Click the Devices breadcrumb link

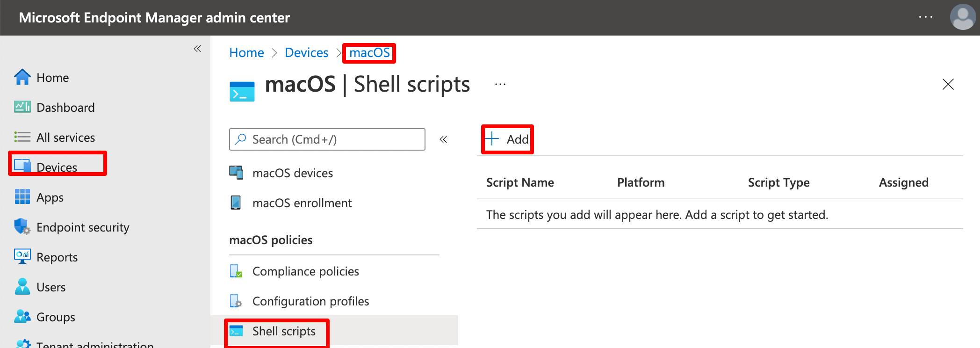(x=307, y=53)
